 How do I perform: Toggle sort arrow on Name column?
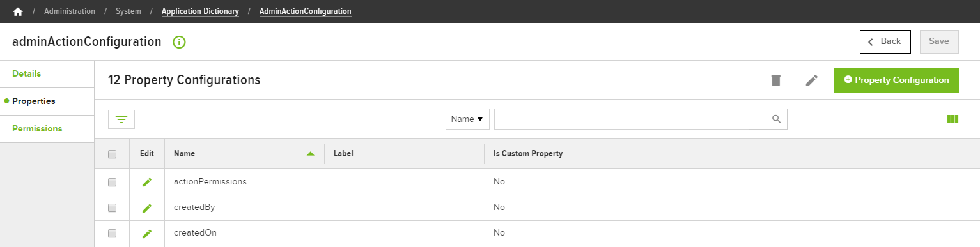pos(311,154)
